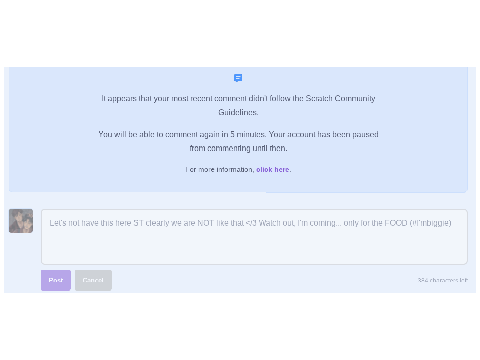Focus the comment text box
The height and width of the screenshot is (360, 480).
254,237
